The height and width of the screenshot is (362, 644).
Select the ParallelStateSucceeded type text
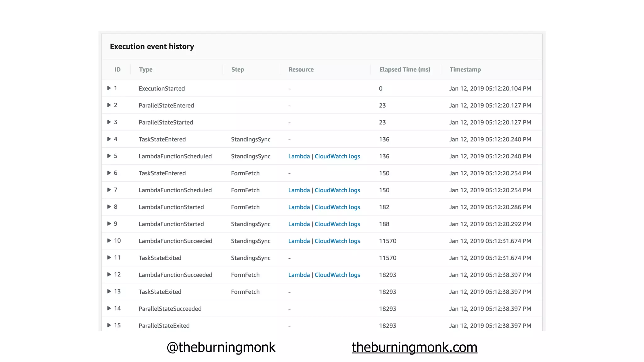click(x=170, y=309)
